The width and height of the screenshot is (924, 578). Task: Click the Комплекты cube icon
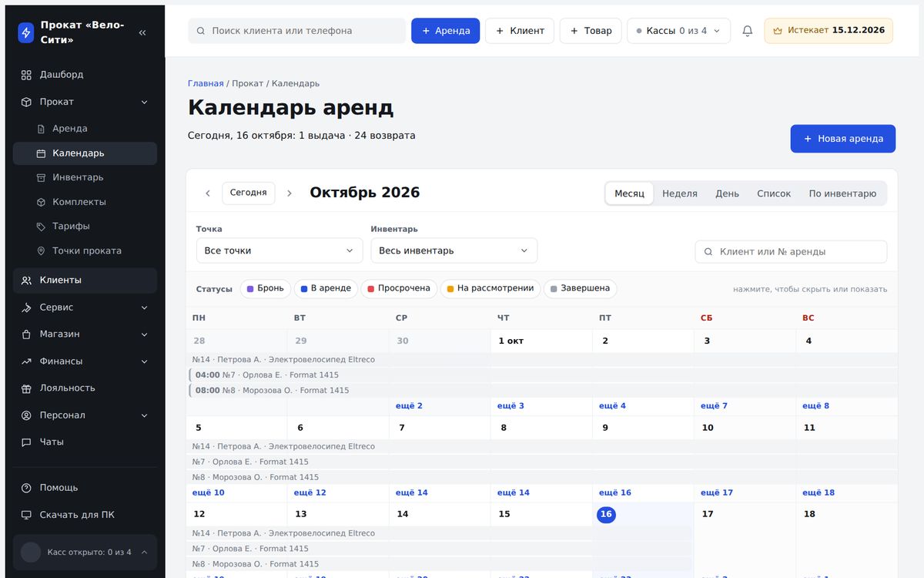click(x=42, y=202)
